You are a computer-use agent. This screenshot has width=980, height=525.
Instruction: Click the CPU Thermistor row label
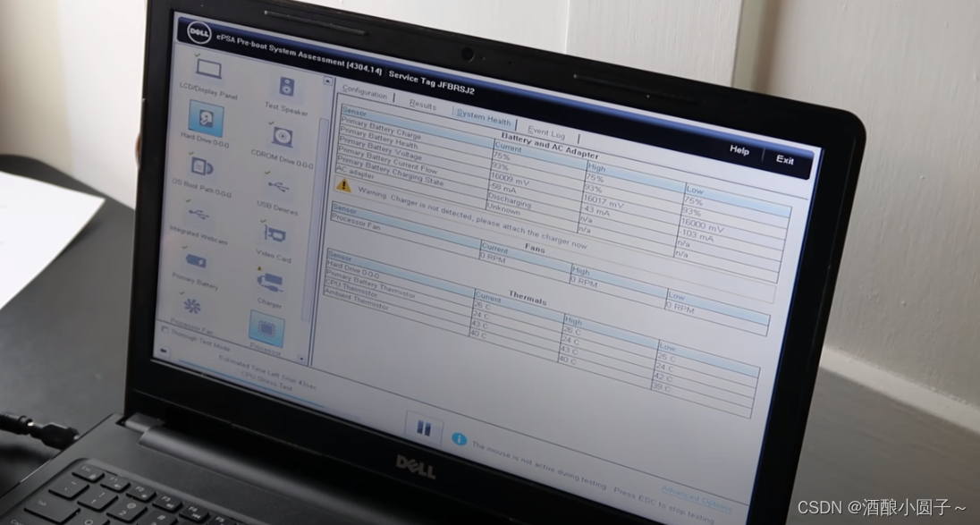click(351, 289)
